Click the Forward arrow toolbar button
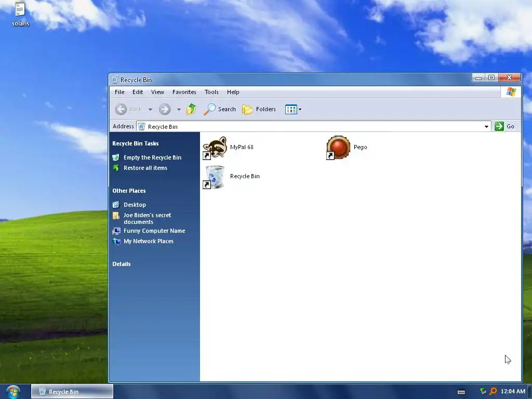 coord(165,109)
